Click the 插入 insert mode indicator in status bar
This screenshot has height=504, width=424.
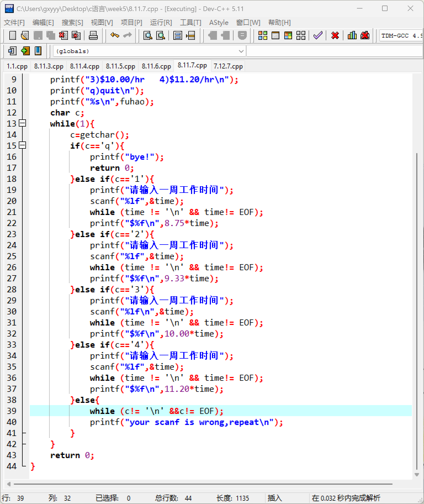275,498
